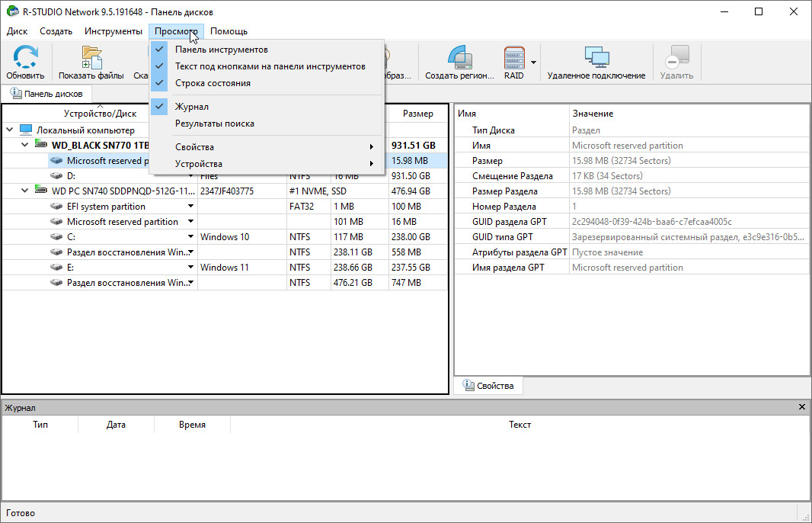Switch to the Свойства bottom tab
Image resolution: width=812 pixels, height=523 pixels.
coord(488,386)
